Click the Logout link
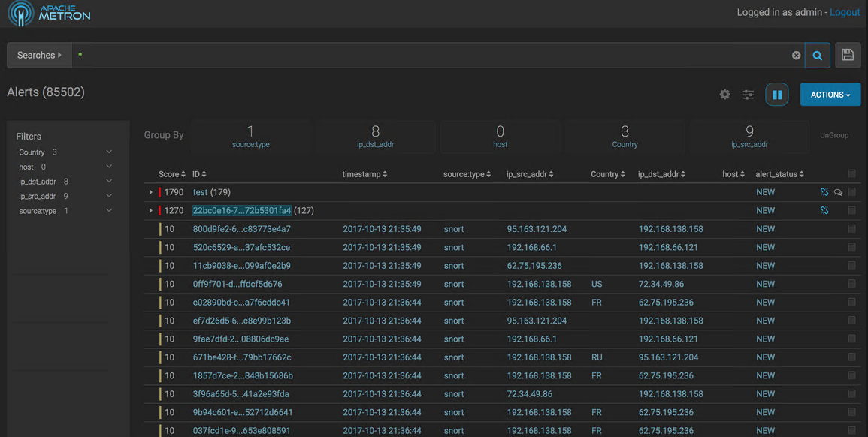 click(x=845, y=12)
